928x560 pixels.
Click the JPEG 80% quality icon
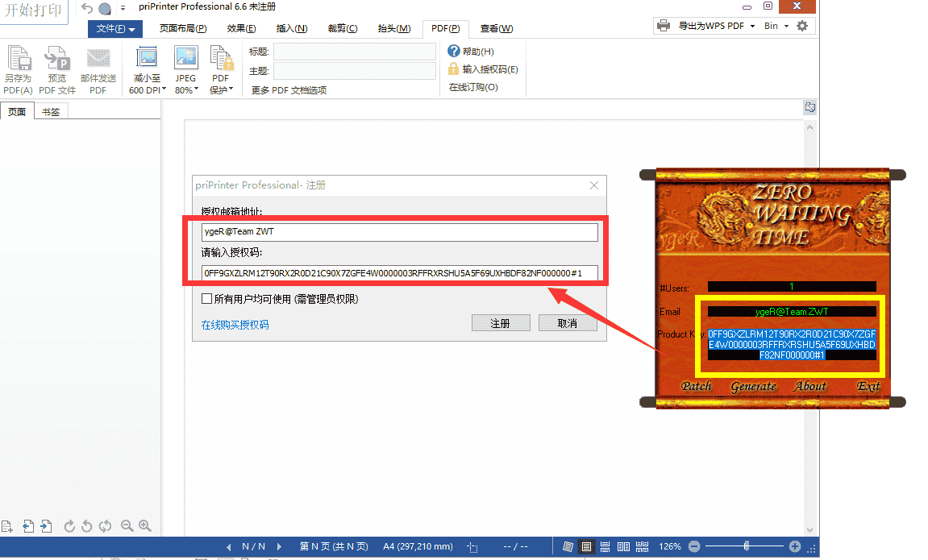(x=185, y=58)
